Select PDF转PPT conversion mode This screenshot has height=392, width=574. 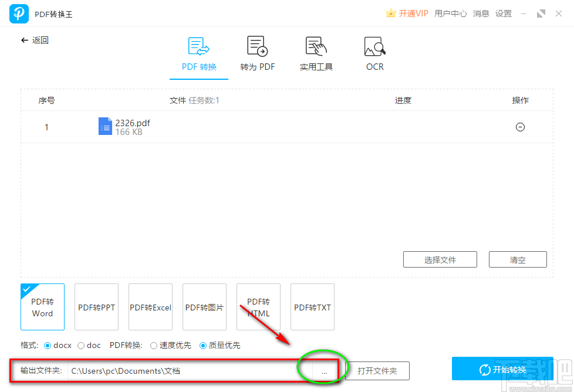coord(96,307)
